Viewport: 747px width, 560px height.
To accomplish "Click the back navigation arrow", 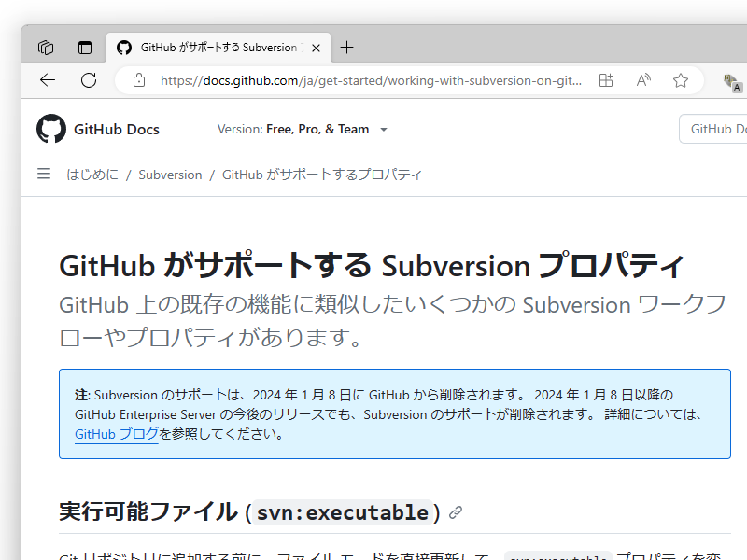I will tap(47, 80).
